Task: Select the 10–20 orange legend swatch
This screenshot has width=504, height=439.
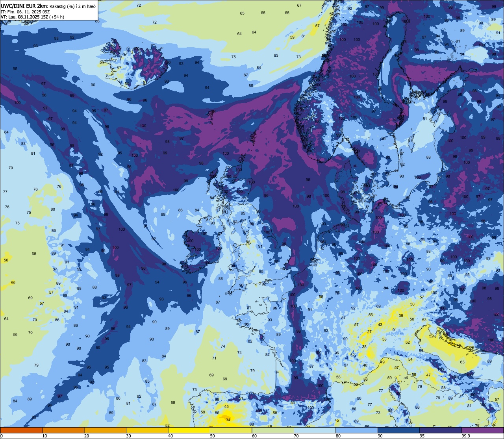Action: pyautogui.click(x=63, y=430)
